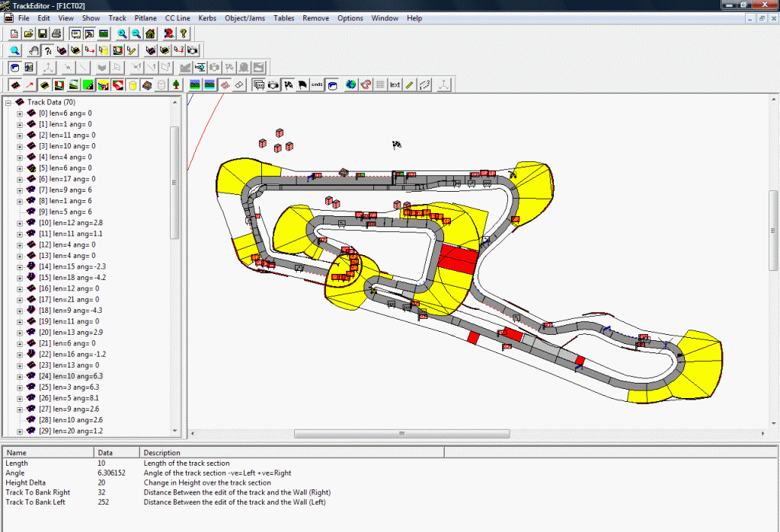Open the Pitlane menu
The height and width of the screenshot is (532, 780).
point(145,18)
